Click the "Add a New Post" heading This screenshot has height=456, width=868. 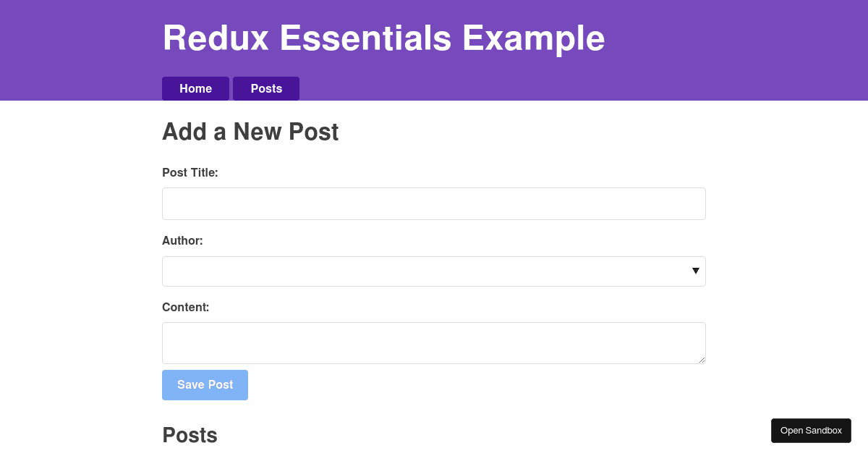click(x=250, y=132)
